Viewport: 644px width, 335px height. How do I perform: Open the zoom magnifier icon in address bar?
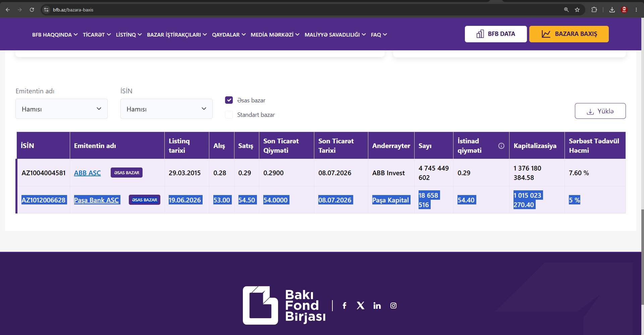coord(567,10)
